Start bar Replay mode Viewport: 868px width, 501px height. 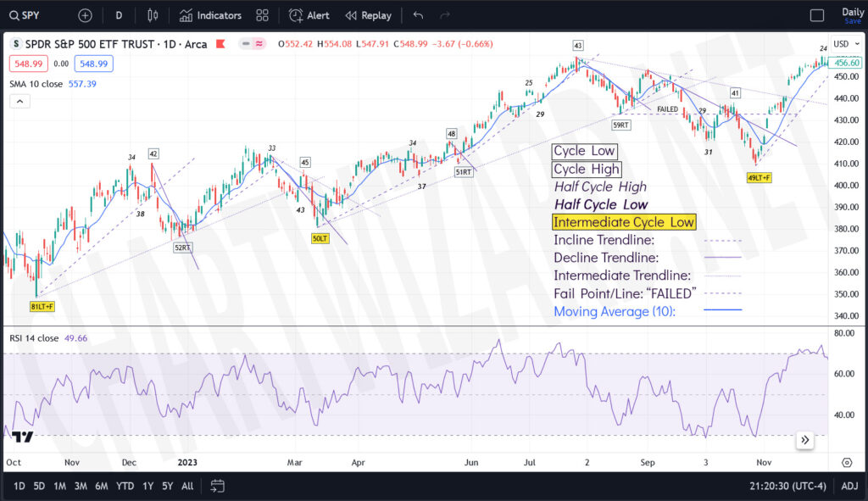[x=368, y=15]
